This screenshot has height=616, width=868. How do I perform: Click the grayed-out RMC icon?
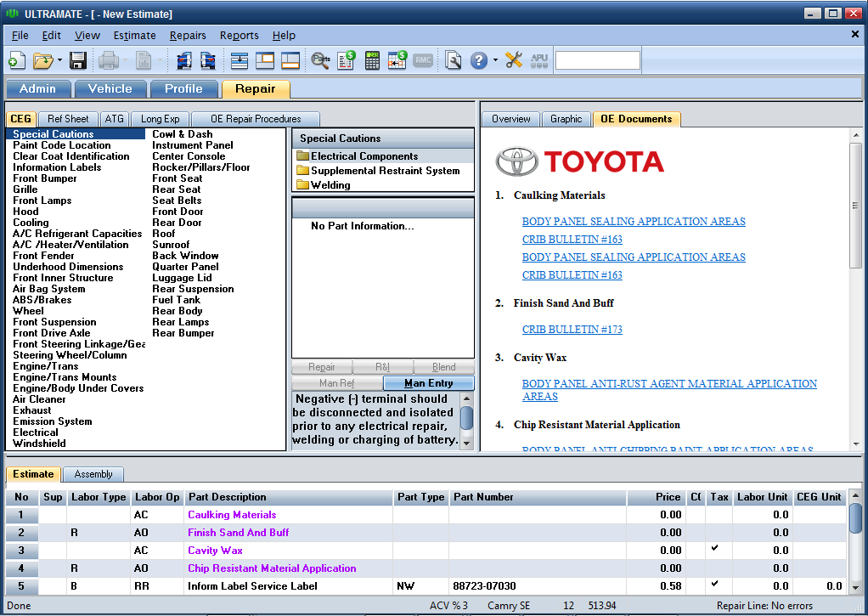point(423,59)
